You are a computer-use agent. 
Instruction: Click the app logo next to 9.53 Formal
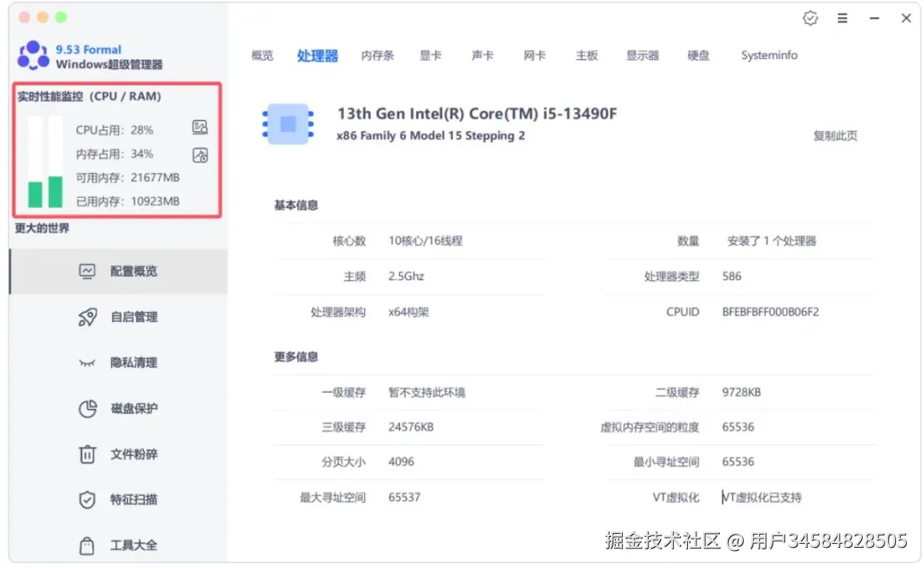click(33, 55)
